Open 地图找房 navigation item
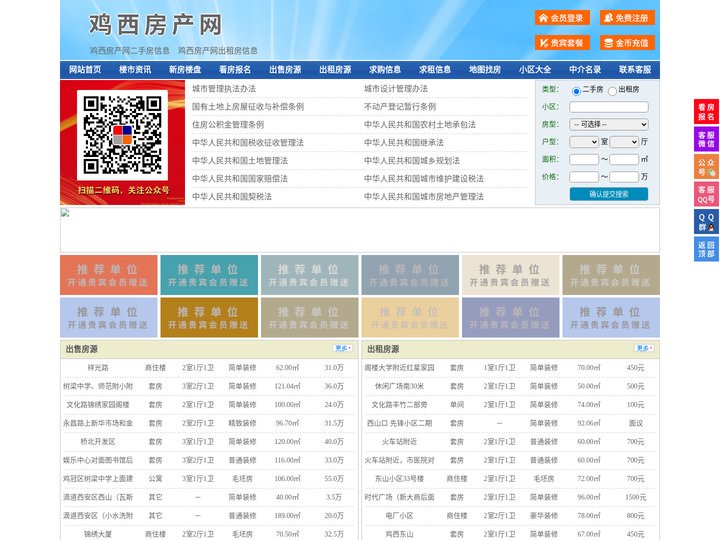The height and width of the screenshot is (540, 720). [x=485, y=69]
